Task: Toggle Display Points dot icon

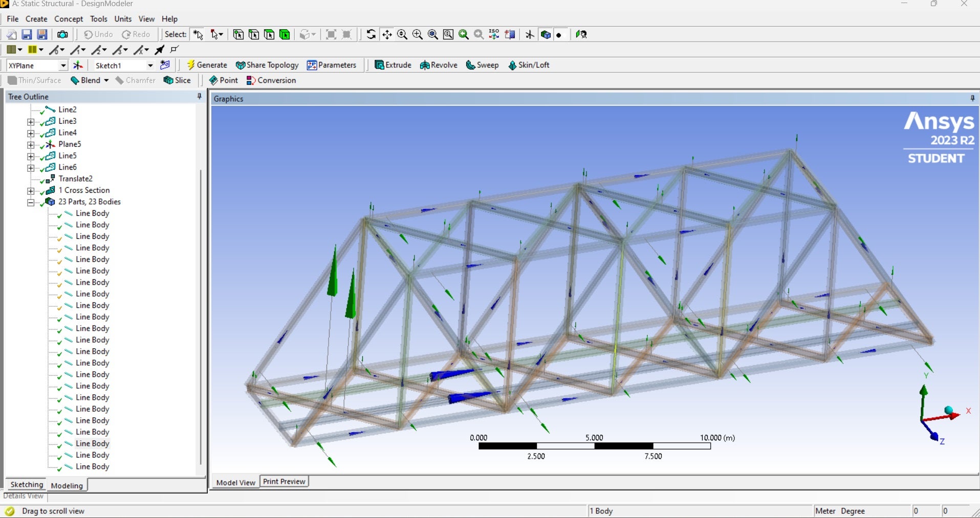Action: (559, 35)
